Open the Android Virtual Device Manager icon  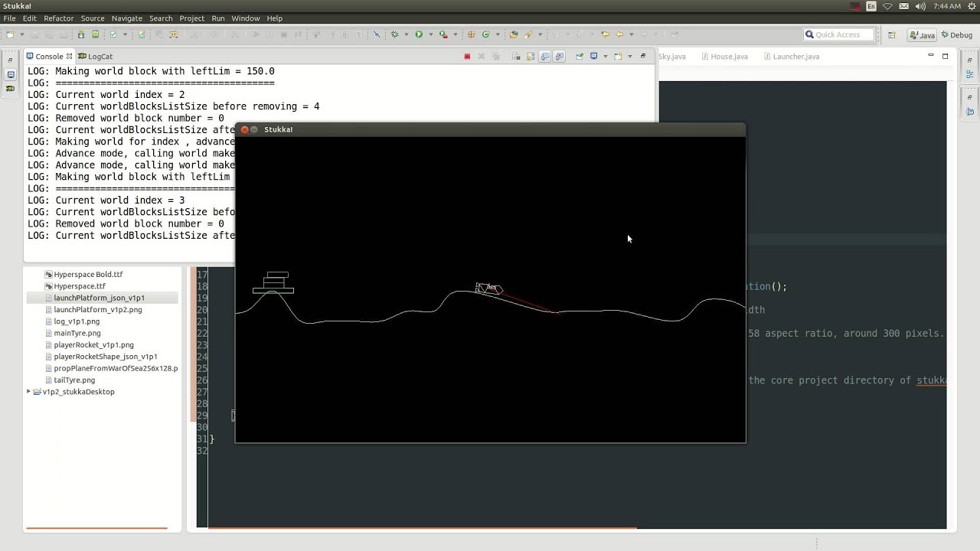click(95, 34)
